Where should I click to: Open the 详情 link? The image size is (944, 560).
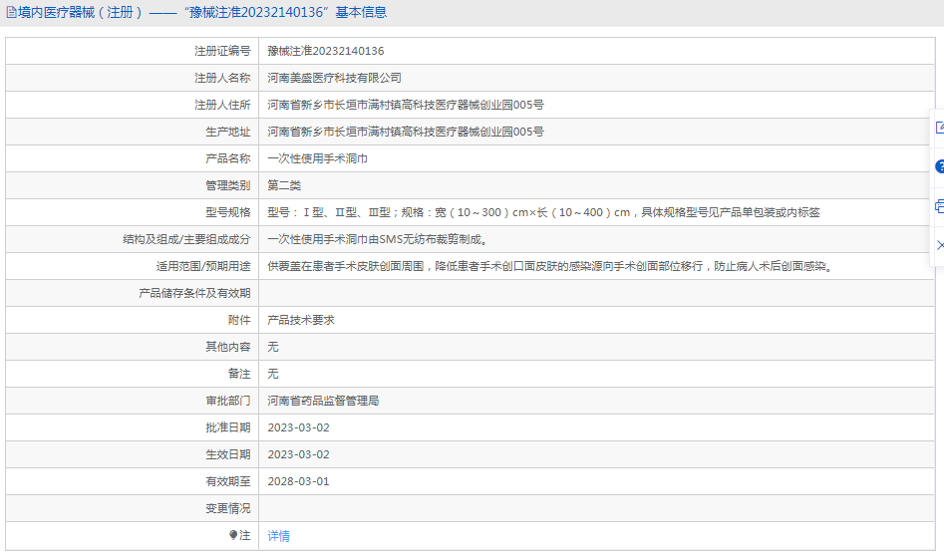[x=278, y=536]
